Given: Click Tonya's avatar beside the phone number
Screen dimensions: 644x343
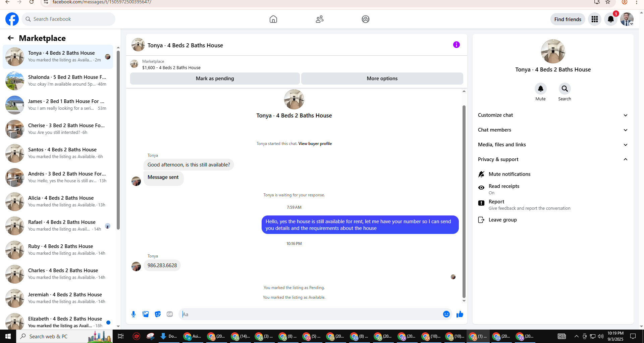Looking at the screenshot, I should (136, 266).
